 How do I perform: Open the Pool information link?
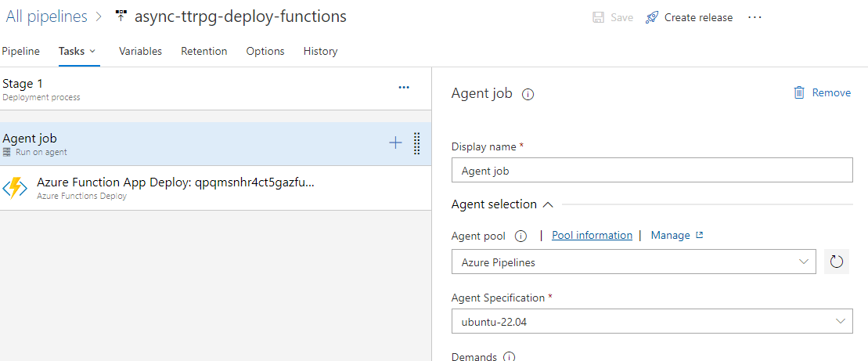tap(592, 235)
